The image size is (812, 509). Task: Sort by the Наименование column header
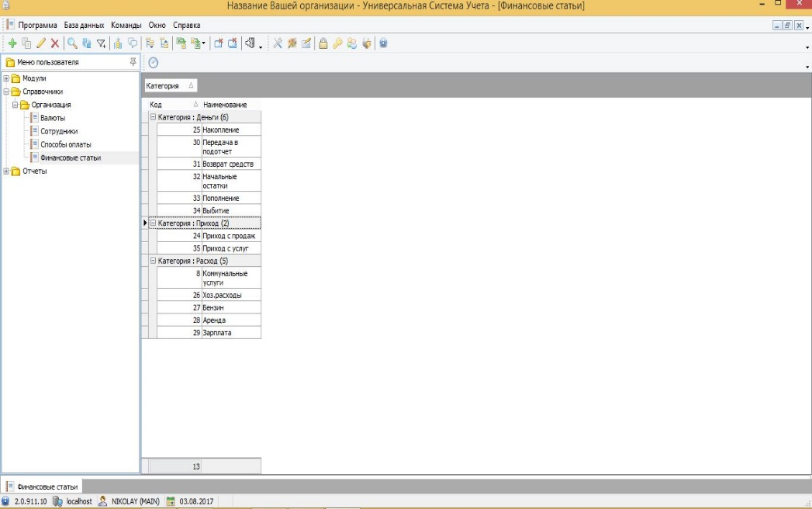tap(231, 104)
